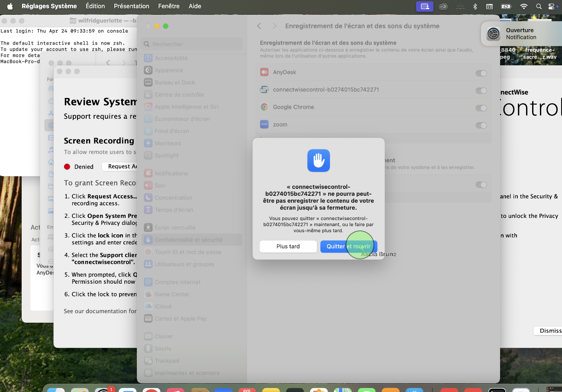Disable Google Chrome screen recording switch

click(481, 108)
